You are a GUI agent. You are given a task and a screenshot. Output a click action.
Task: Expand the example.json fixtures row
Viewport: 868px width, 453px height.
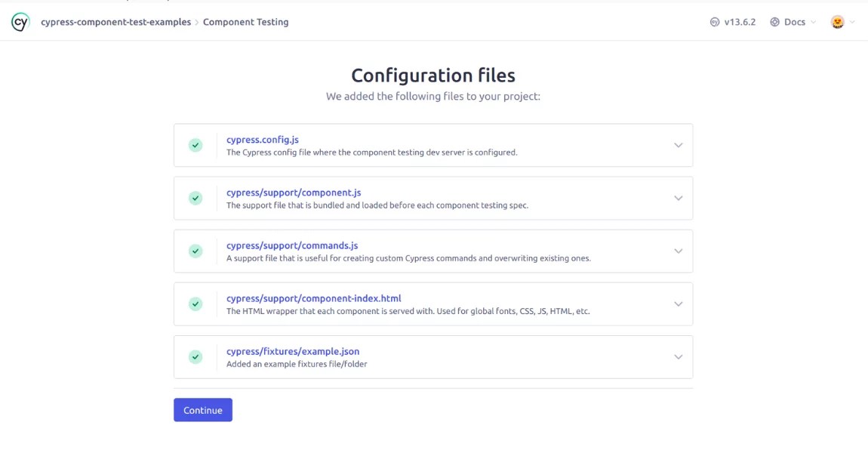(677, 356)
